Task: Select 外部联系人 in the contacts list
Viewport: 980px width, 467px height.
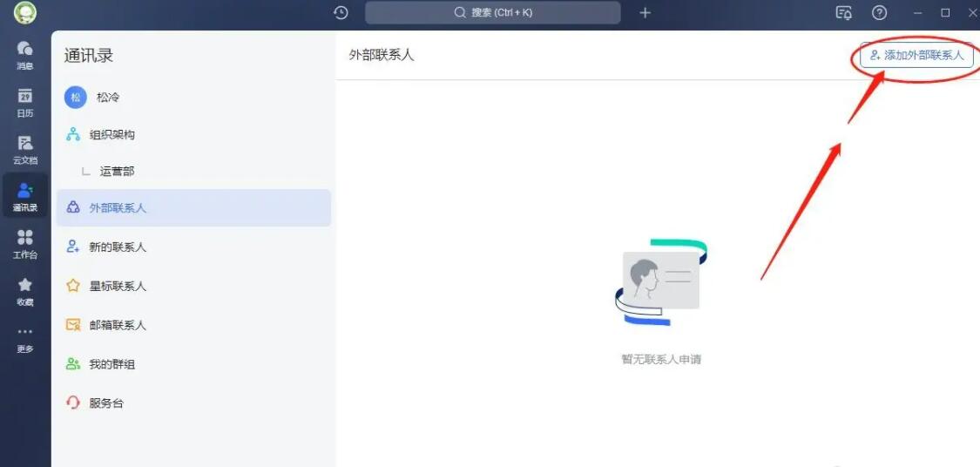Action: [118, 208]
